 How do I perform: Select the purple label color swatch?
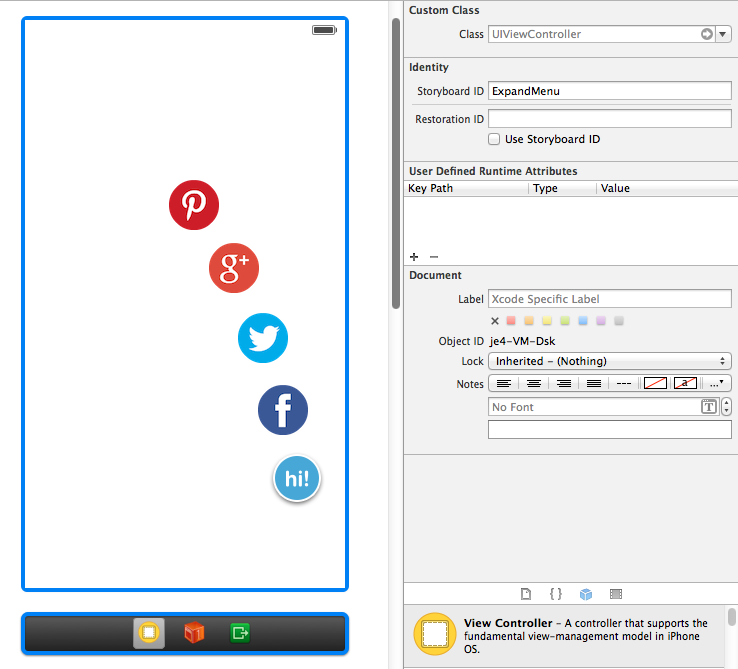coord(601,321)
